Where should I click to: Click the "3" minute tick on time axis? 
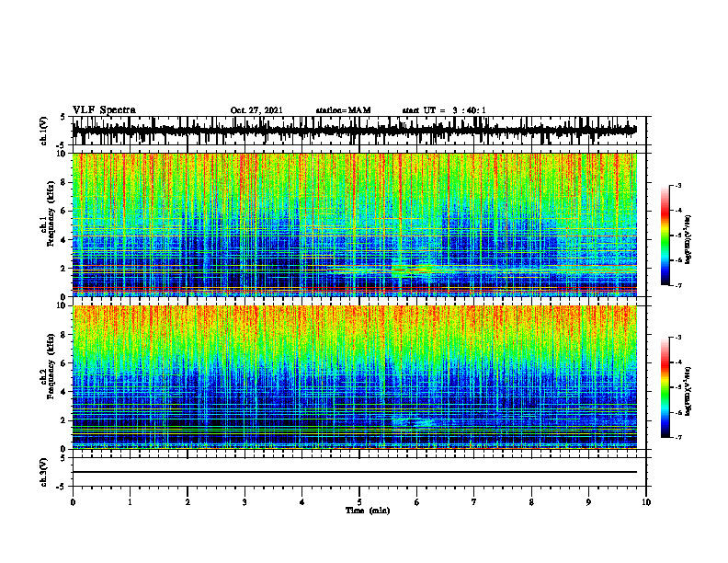(245, 502)
